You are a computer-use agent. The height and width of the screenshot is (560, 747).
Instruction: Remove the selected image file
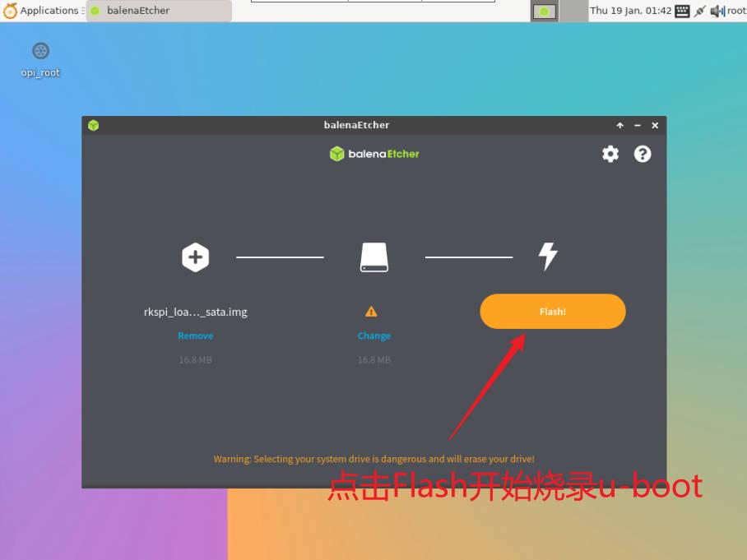click(x=195, y=336)
